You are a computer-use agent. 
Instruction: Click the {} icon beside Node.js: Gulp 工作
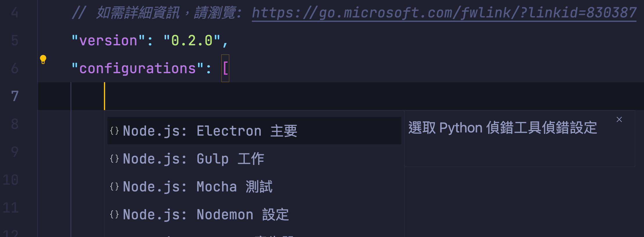115,159
